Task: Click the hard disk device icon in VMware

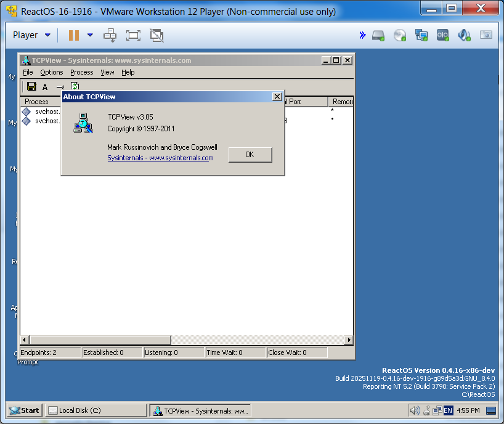Action: click(x=378, y=35)
